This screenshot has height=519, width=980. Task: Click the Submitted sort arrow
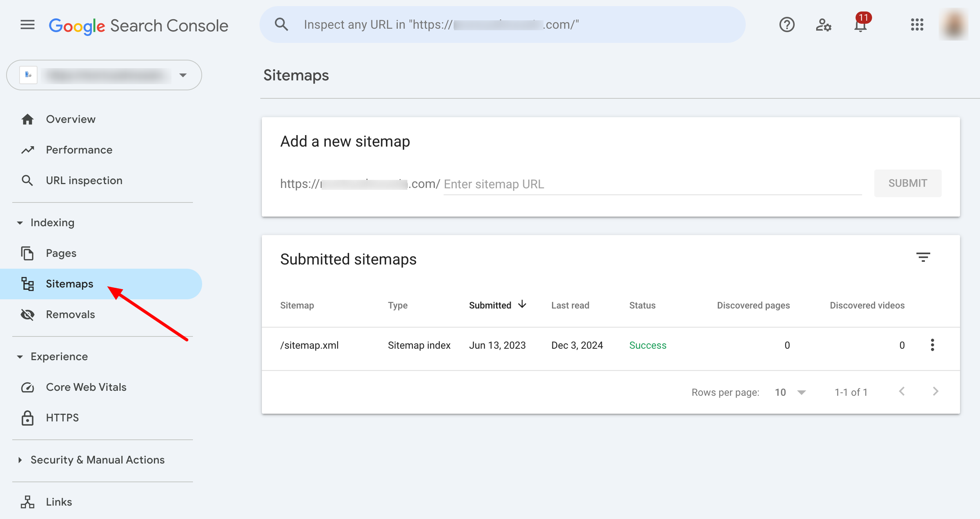click(x=522, y=305)
